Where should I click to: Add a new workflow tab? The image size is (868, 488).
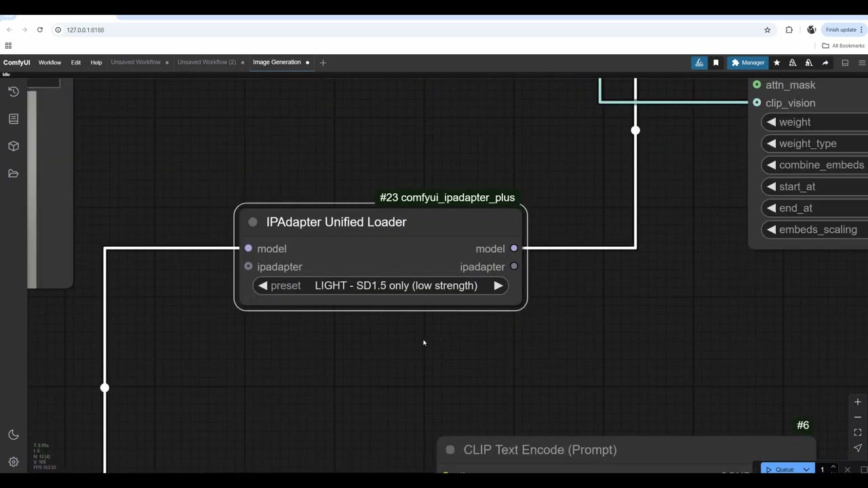click(x=323, y=62)
